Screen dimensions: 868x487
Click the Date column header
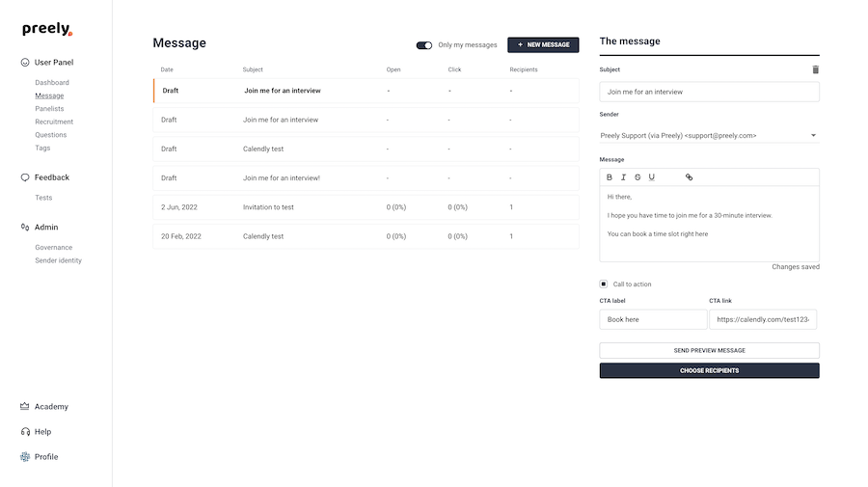coord(167,69)
